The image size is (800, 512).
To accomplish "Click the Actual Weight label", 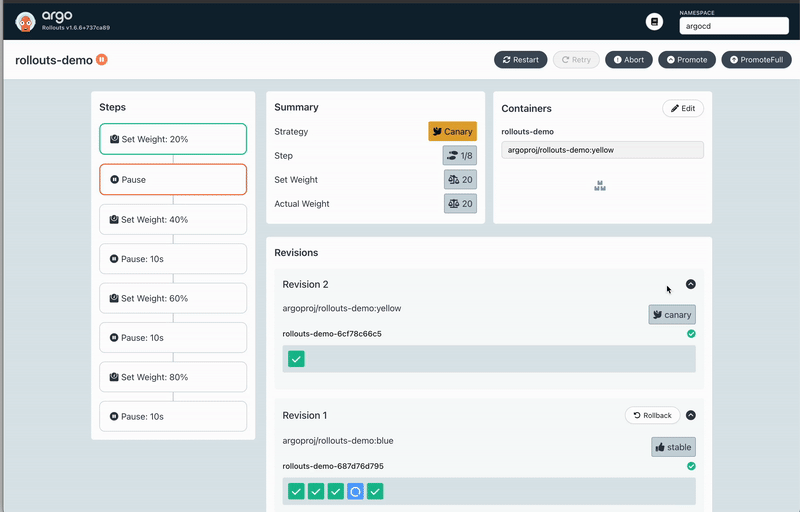I will (302, 203).
